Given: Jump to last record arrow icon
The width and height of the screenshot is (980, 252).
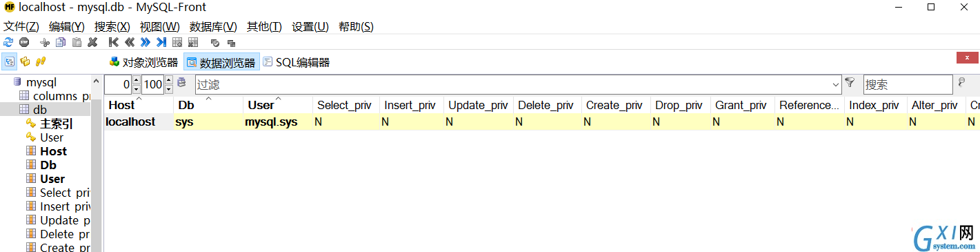Looking at the screenshot, I should pos(161,42).
